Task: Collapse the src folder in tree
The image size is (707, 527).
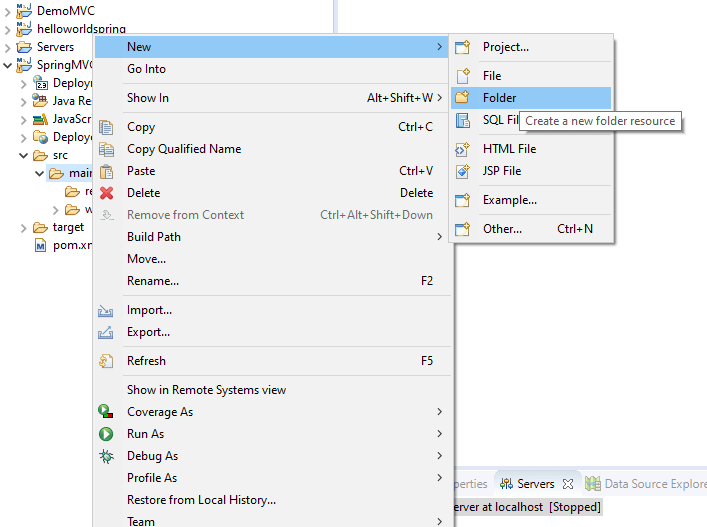Action: tap(25, 156)
